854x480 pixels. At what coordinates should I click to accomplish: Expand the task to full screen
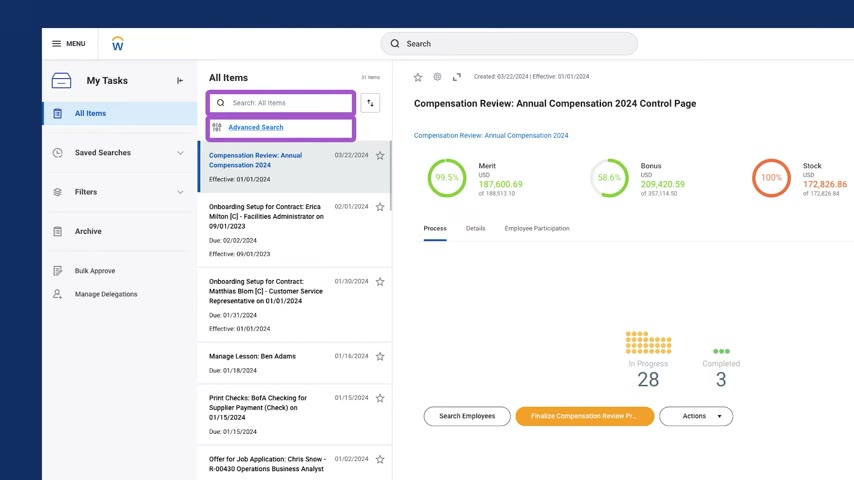tap(457, 77)
